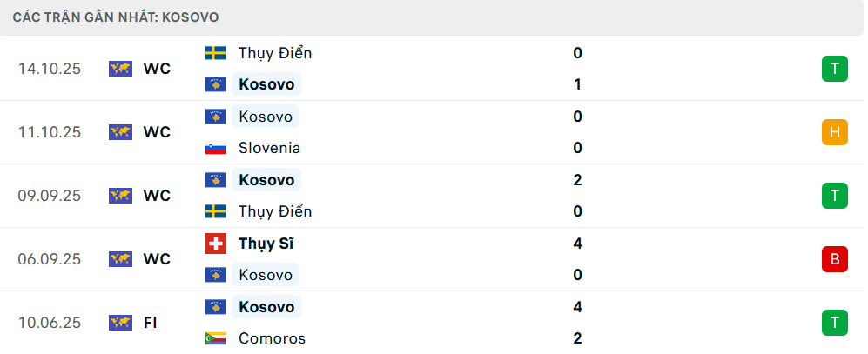Click the Comoros flag icon
The image size is (868, 354).
coord(215,338)
